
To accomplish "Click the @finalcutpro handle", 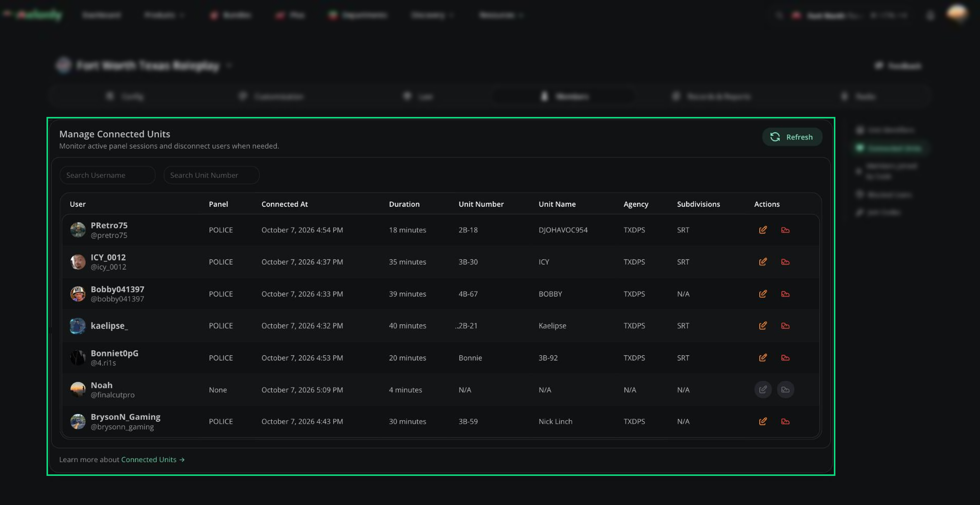I will click(x=113, y=395).
